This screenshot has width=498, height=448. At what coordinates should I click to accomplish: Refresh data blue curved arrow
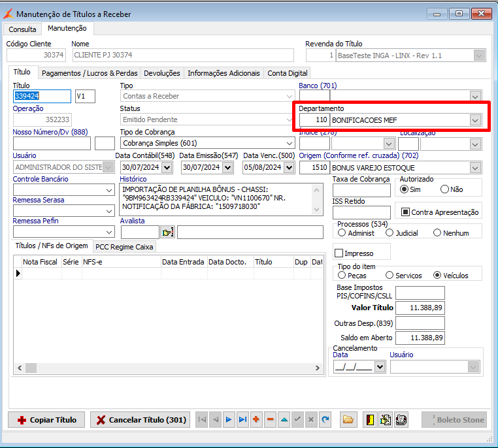tap(325, 420)
